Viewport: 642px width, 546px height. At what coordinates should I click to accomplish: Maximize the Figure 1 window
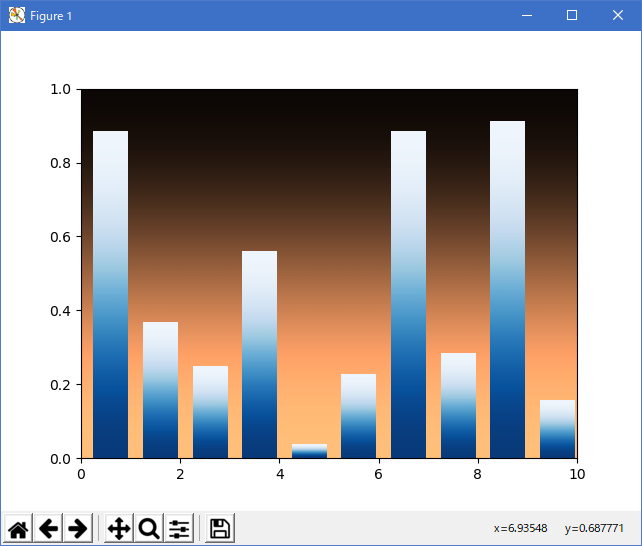tap(572, 16)
